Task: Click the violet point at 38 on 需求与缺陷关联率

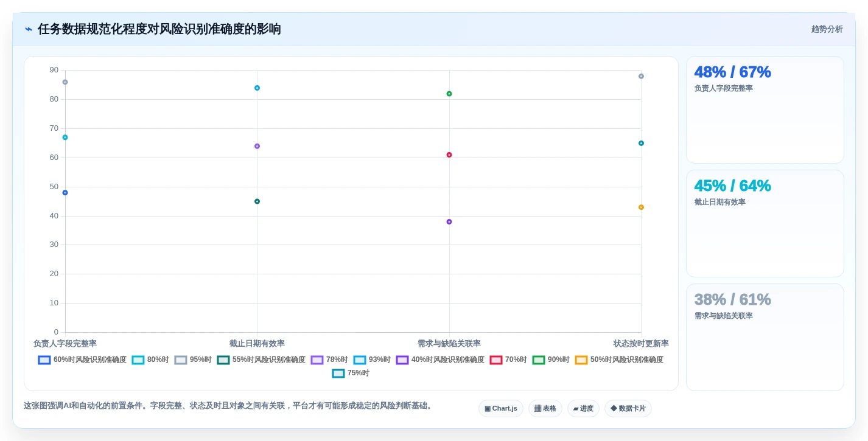Action: 449,222
